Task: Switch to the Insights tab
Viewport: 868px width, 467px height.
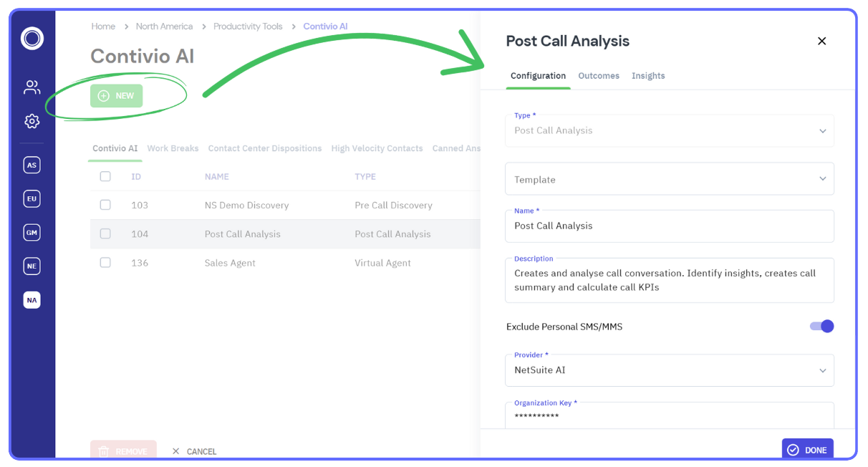Action: [x=648, y=76]
